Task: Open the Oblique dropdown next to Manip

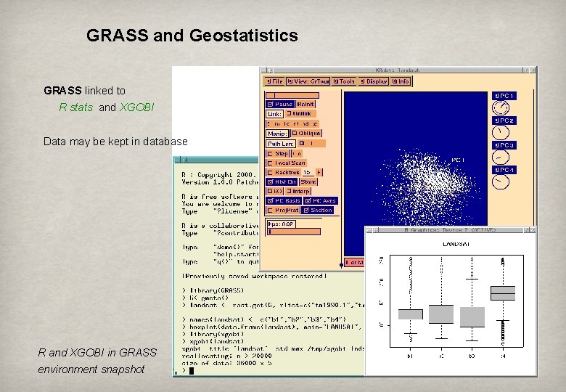Action: tap(306, 134)
